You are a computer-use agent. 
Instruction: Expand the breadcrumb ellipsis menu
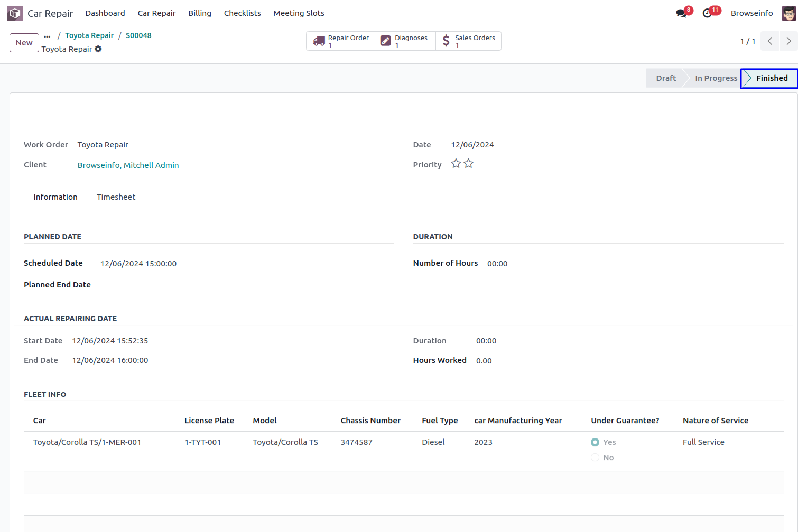[47, 36]
